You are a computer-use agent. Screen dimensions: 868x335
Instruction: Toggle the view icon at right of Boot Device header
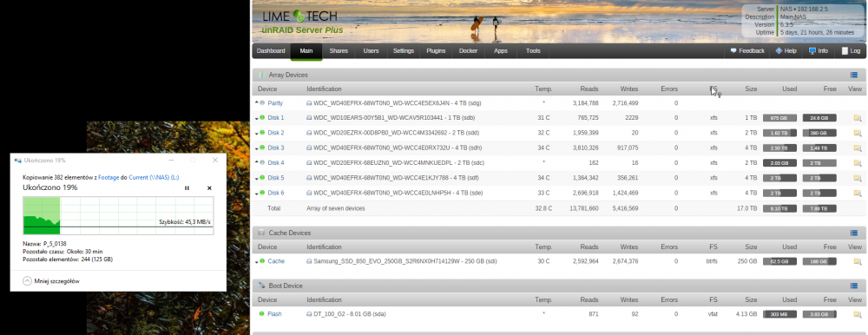click(x=853, y=286)
